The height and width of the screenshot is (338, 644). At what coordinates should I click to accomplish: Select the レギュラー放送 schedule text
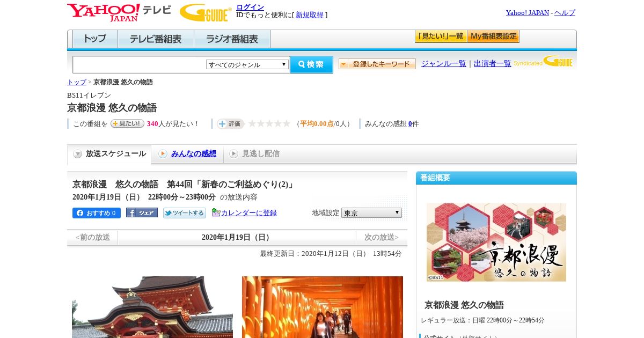(482, 320)
